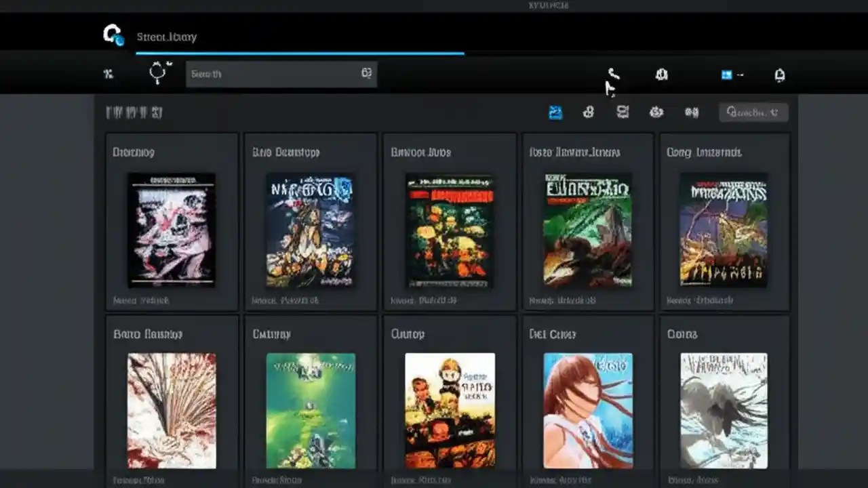Open the dropdown inside the search field

[x=366, y=74]
